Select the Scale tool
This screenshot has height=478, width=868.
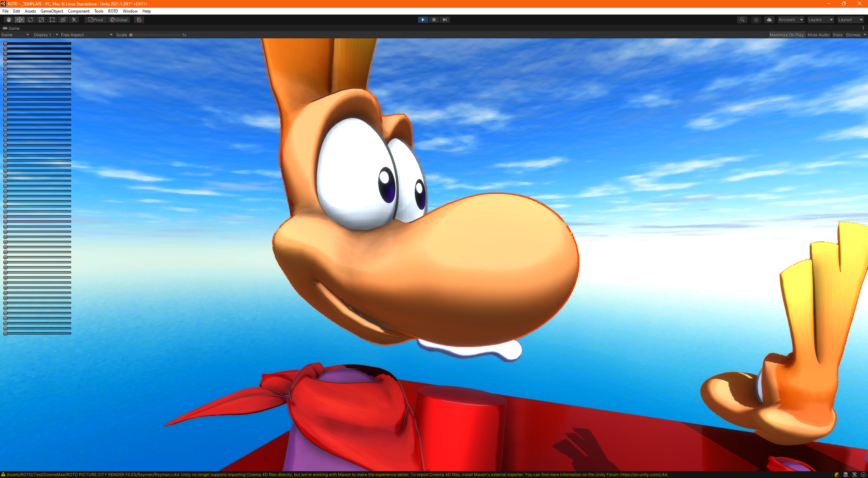point(41,20)
